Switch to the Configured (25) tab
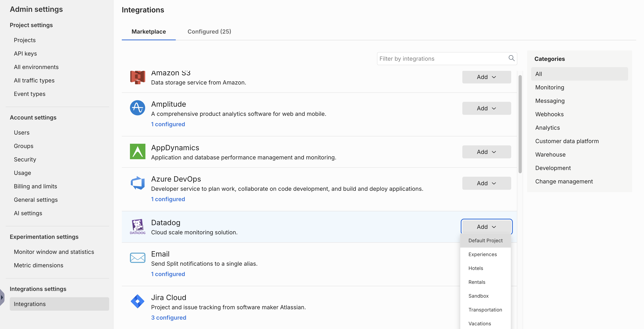The height and width of the screenshot is (329, 644). pos(209,32)
